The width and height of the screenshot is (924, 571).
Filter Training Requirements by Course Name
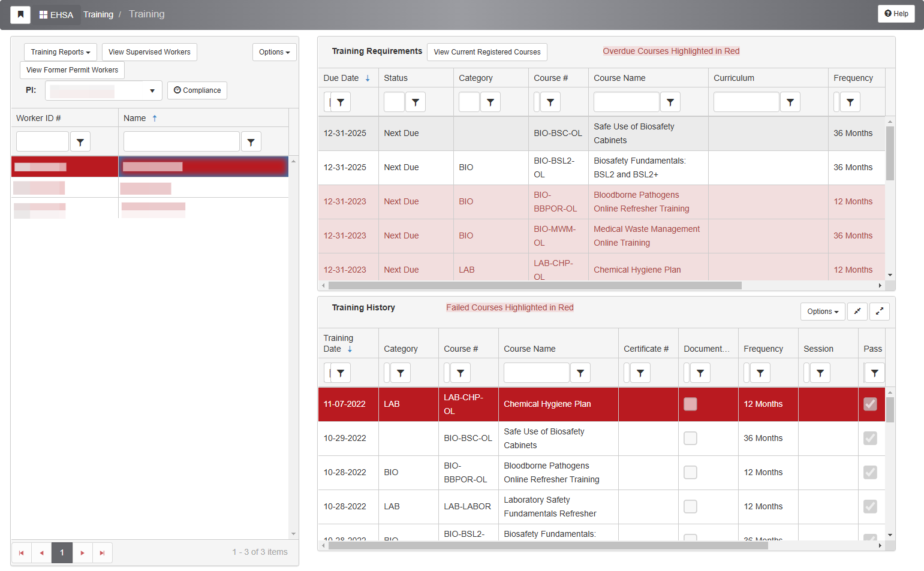pyautogui.click(x=670, y=102)
